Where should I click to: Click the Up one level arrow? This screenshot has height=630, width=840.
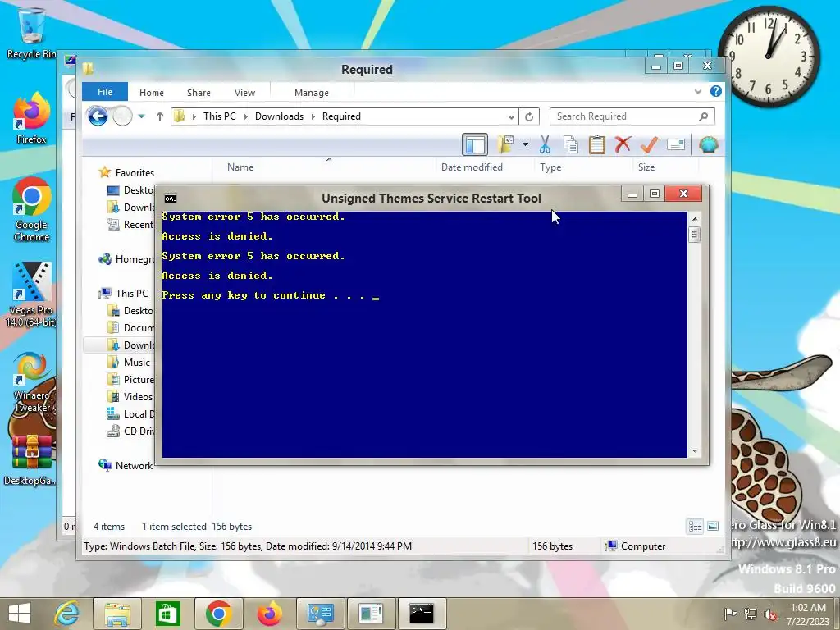[160, 116]
